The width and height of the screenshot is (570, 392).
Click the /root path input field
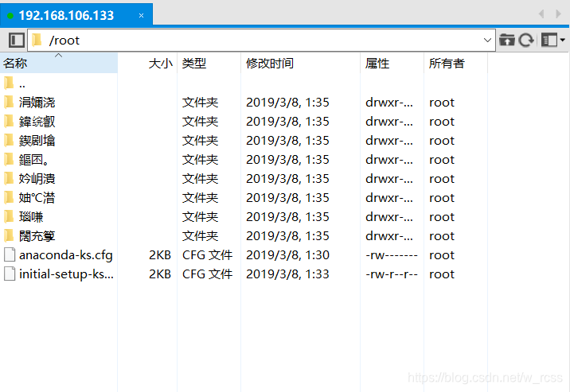261,40
